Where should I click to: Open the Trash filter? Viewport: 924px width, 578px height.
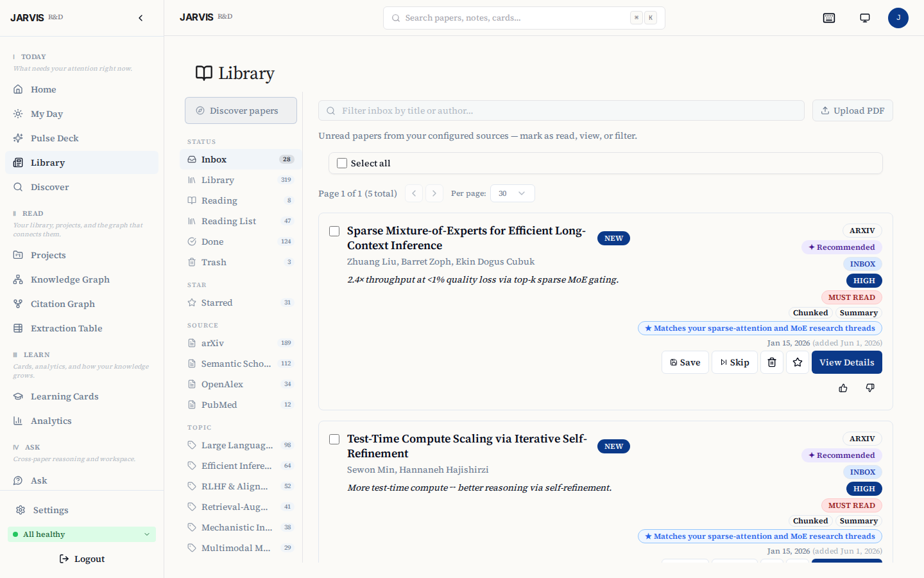[241, 262]
